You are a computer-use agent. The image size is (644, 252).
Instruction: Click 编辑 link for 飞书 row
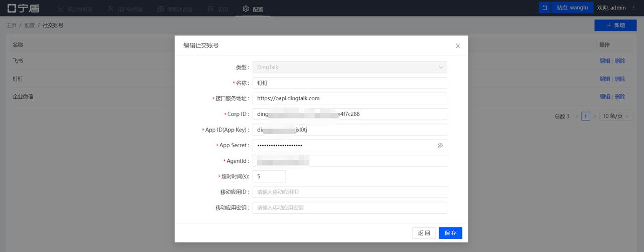coord(605,61)
